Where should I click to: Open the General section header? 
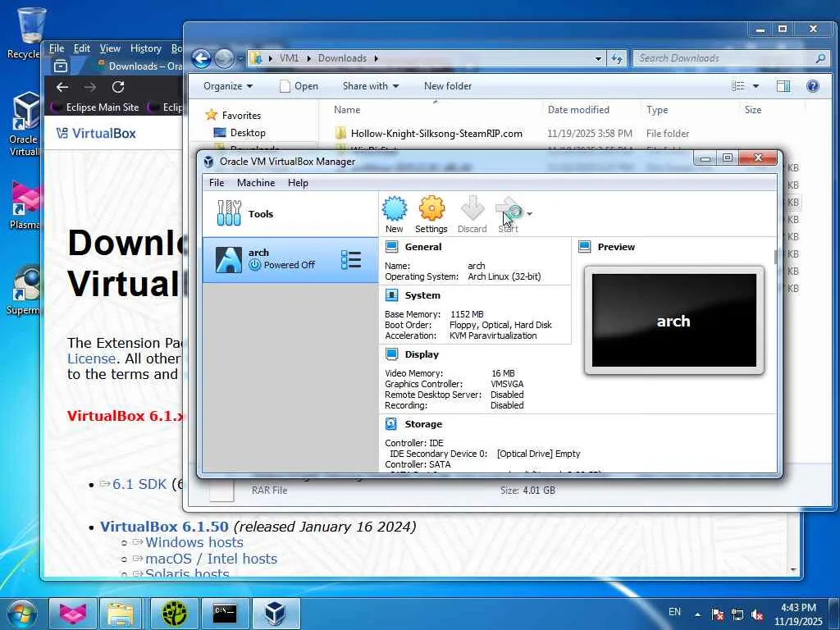423,247
